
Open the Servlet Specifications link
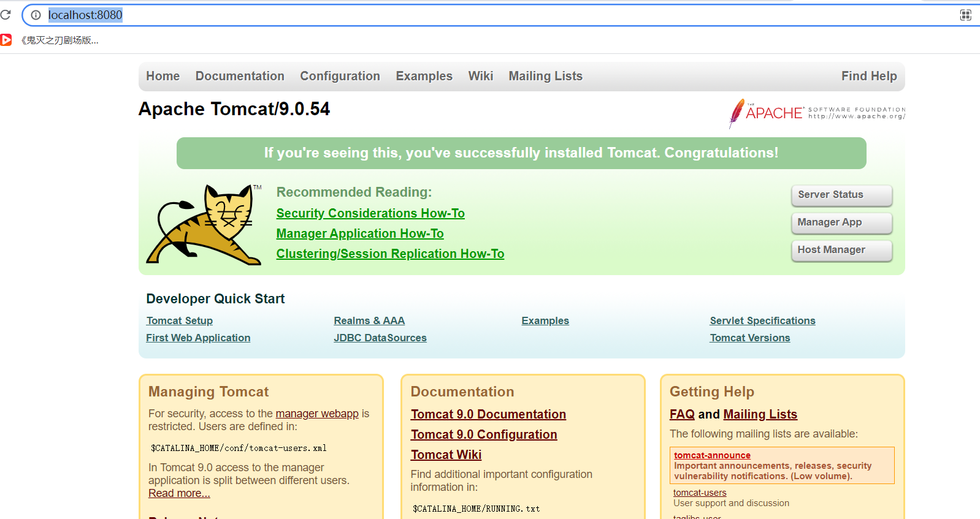(762, 320)
